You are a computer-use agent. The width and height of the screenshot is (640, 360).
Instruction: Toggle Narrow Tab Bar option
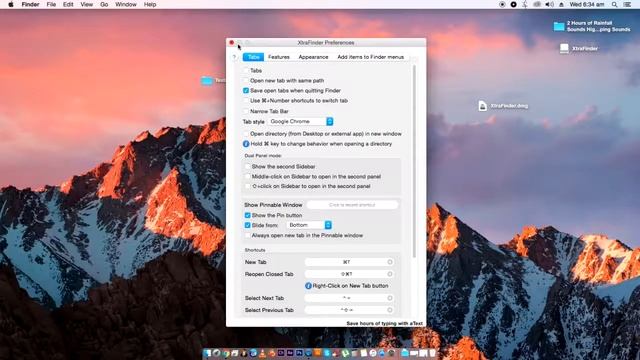point(246,111)
